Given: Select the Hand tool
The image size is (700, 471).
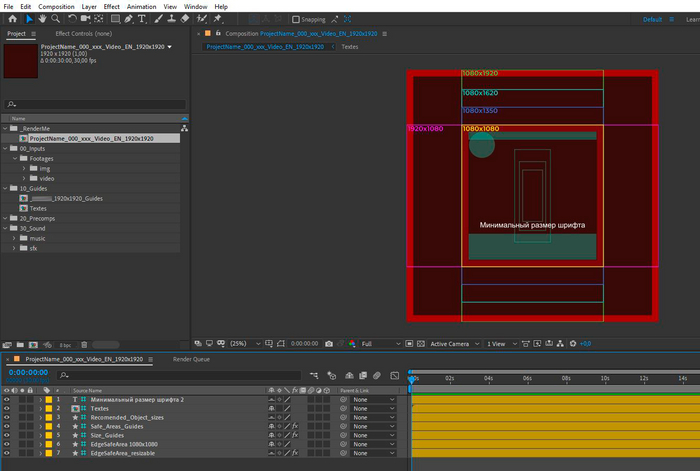Looking at the screenshot, I should pyautogui.click(x=41, y=19).
